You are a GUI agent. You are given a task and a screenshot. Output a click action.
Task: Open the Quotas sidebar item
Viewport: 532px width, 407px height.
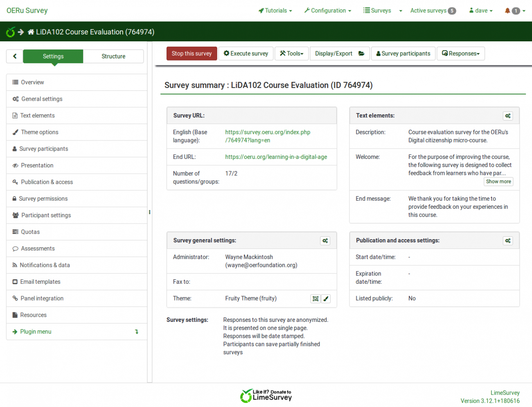pyautogui.click(x=77, y=232)
